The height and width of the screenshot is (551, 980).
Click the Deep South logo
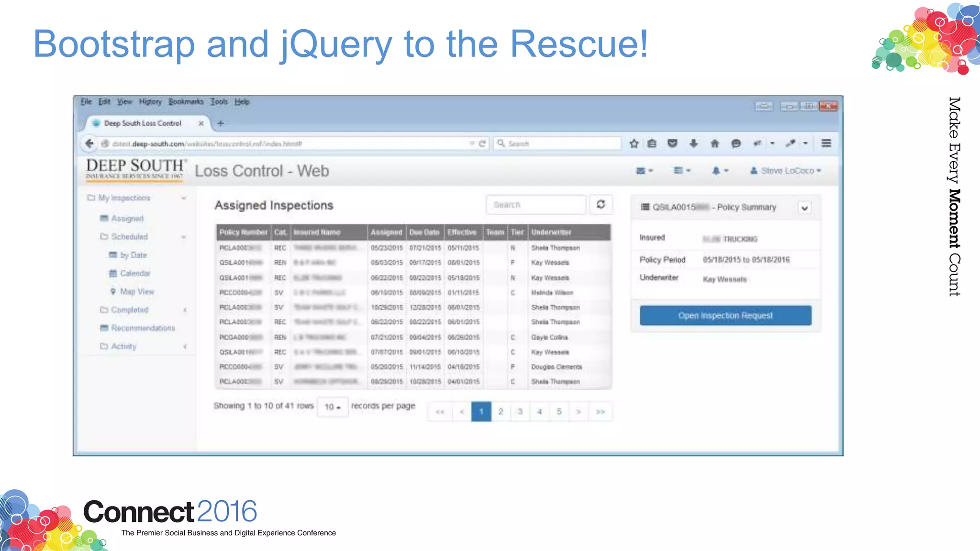[135, 170]
